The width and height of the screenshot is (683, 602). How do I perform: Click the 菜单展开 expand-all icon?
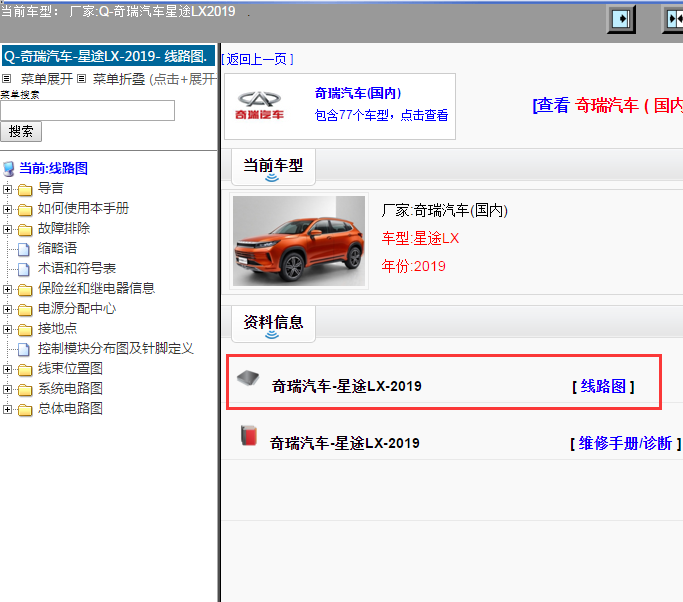[x=6, y=79]
